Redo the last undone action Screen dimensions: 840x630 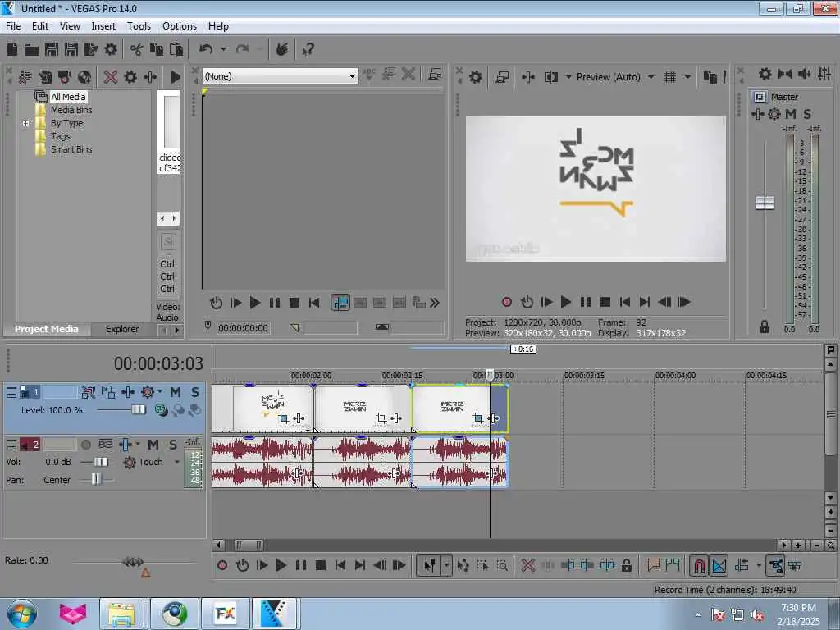point(243,49)
